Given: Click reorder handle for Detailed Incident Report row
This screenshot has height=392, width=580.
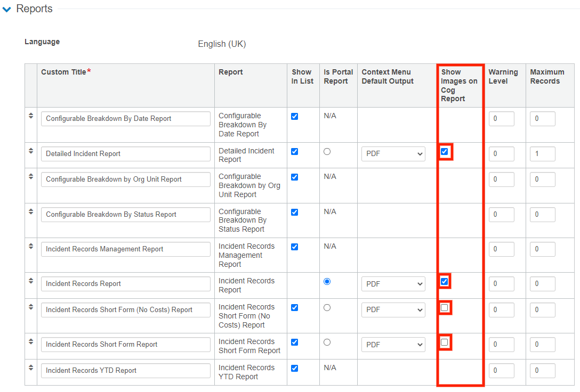Looking at the screenshot, I should (31, 151).
